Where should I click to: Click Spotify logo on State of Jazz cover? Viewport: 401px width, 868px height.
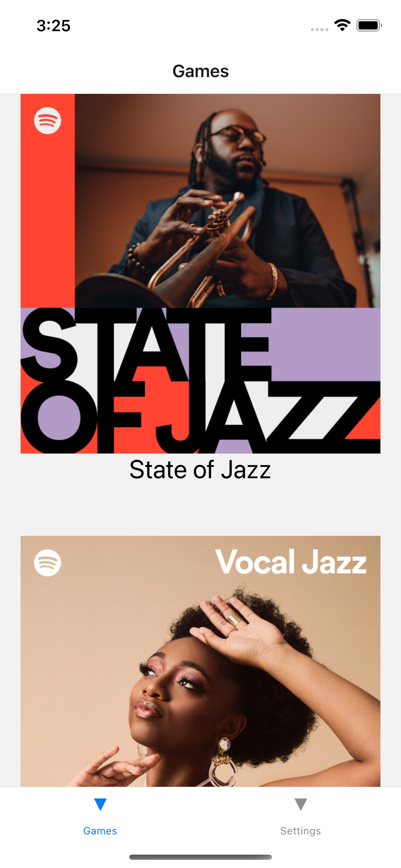(48, 121)
